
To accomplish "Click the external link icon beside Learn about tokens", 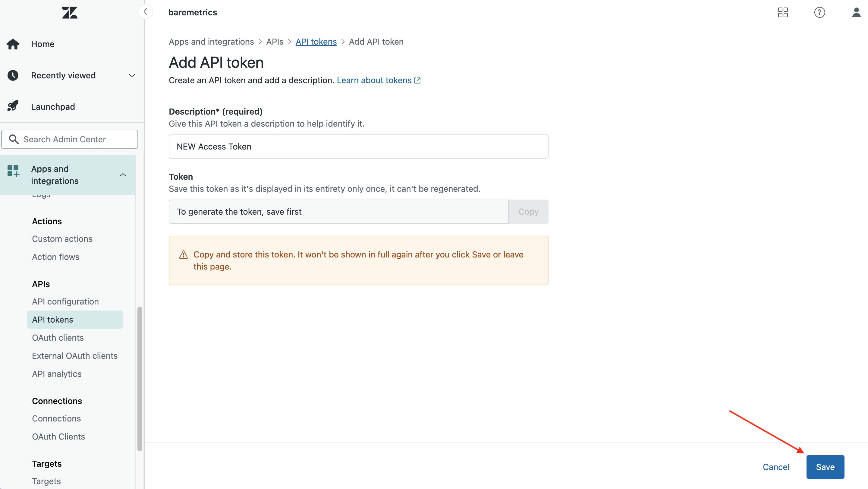I will (x=417, y=80).
